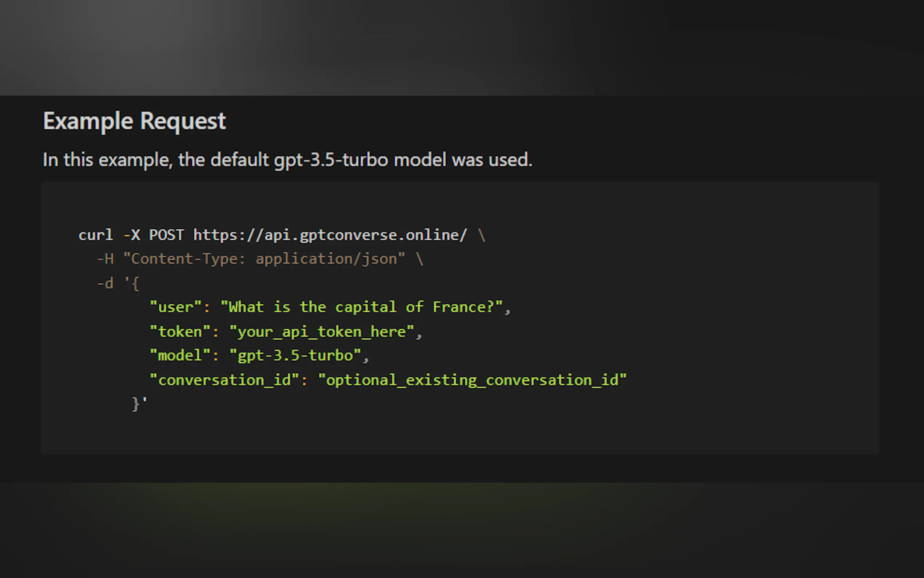The width and height of the screenshot is (924, 578).
Task: Click the "optional_existing_conversation_id" value
Action: (x=472, y=380)
